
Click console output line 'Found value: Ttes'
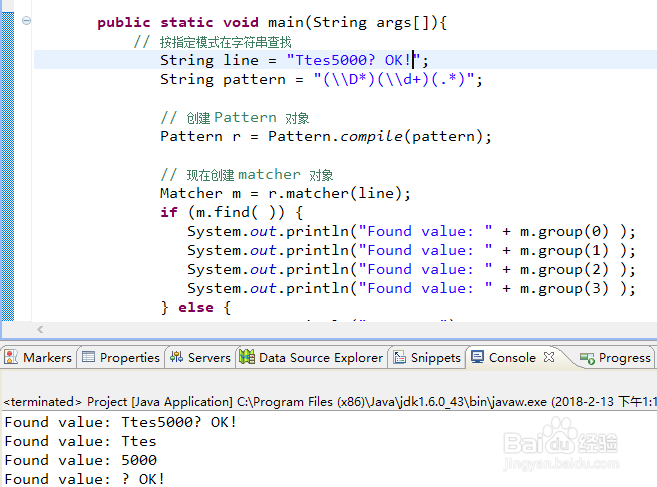80,441
